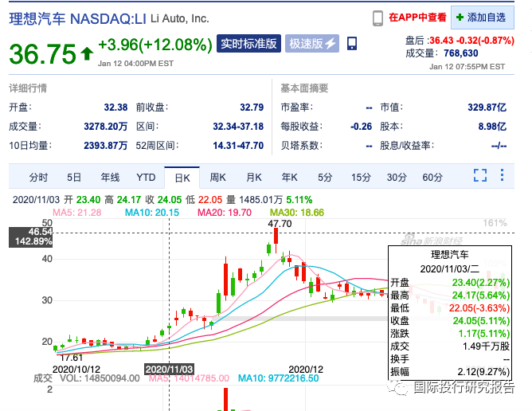Switch to the YTD tab
532x411 pixels.
146,177
